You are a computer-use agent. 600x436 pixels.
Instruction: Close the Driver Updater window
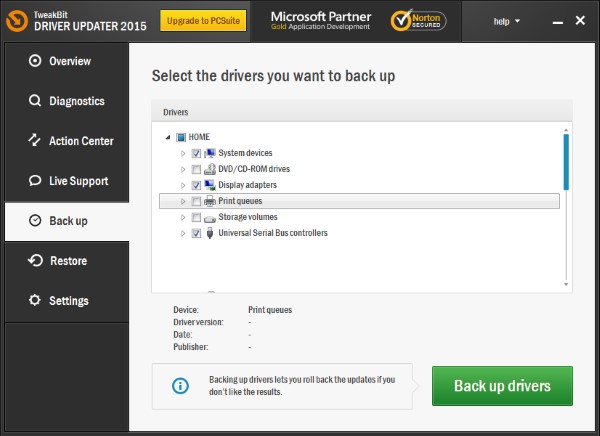[580, 20]
